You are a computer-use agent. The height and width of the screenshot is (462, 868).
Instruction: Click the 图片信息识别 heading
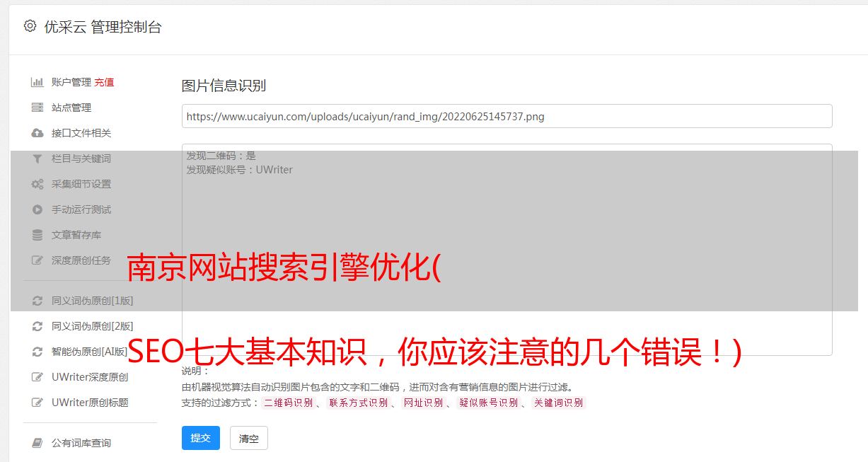point(224,86)
